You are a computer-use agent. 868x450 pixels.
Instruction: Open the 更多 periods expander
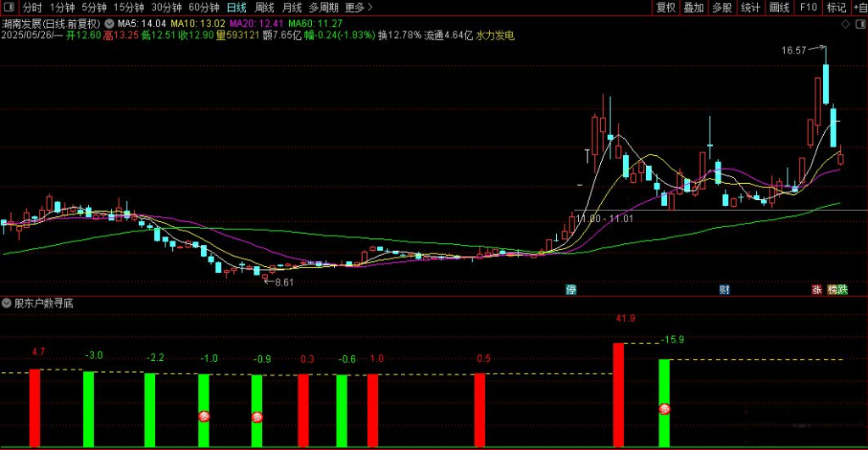[x=359, y=8]
